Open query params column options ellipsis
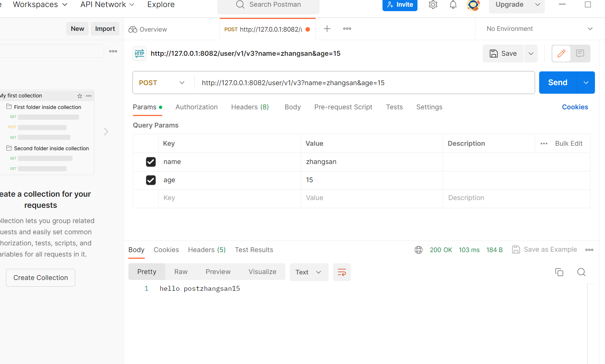The image size is (605, 364). pyautogui.click(x=544, y=144)
